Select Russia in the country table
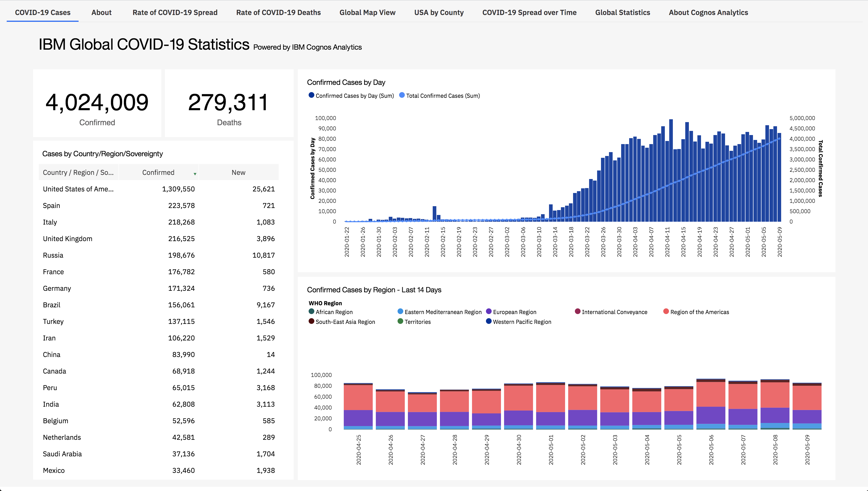This screenshot has height=491, width=868. [159, 255]
